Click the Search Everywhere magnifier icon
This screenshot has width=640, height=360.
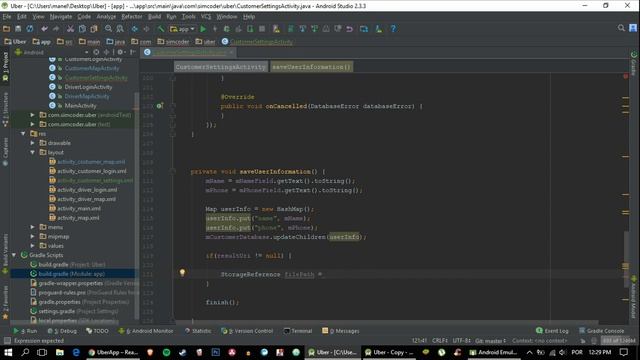[621, 28]
